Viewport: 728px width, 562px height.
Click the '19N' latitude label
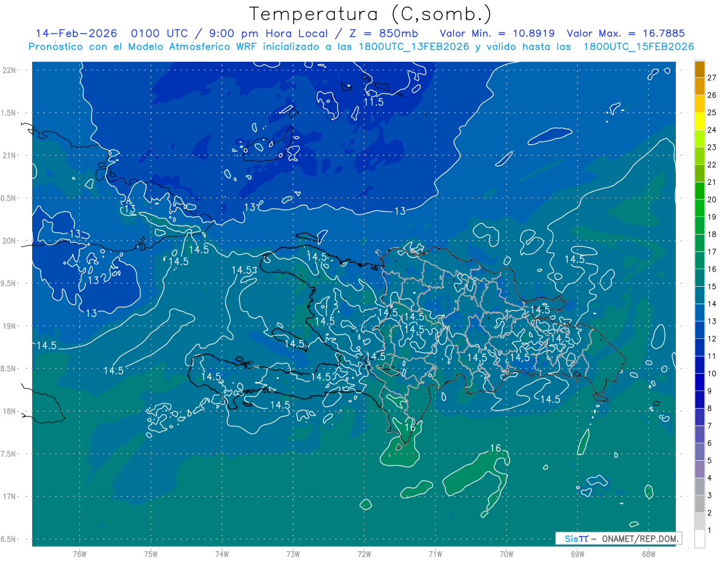coord(10,326)
